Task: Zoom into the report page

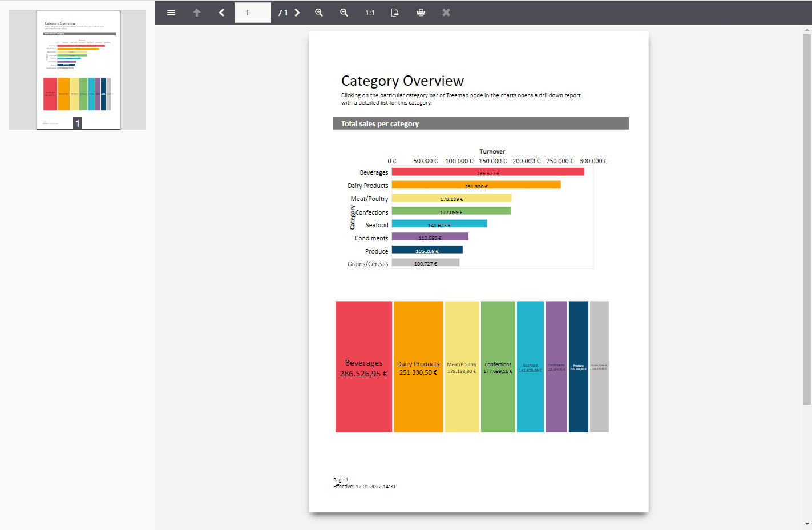Action: tap(318, 12)
